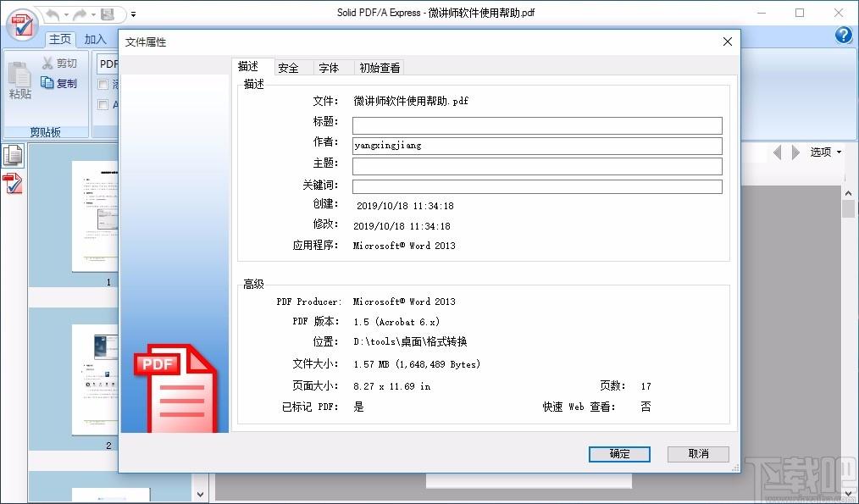Viewport: 859px width, 504px height.
Task: Go to next with right arrow near 选项
Action: click(795, 152)
